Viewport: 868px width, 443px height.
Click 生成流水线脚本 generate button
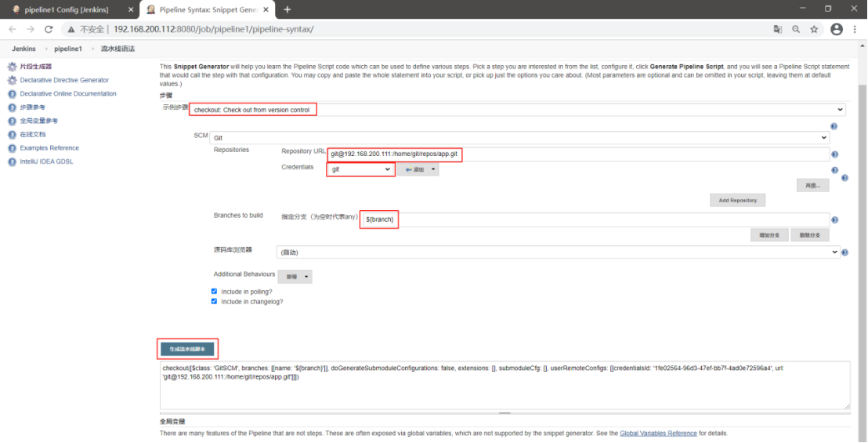pos(187,350)
